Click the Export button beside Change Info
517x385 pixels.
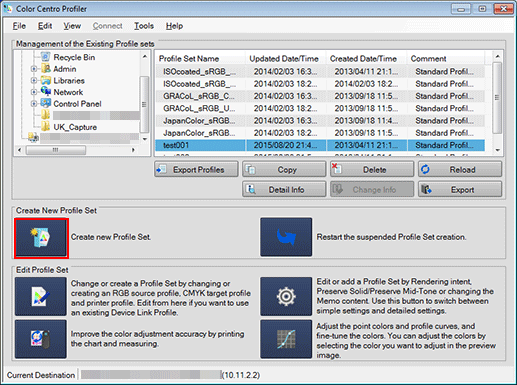(460, 189)
